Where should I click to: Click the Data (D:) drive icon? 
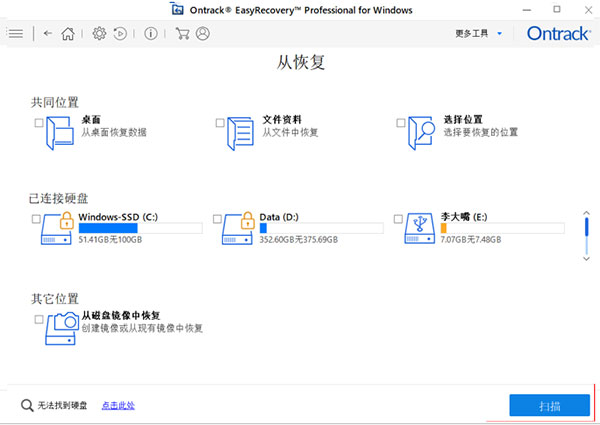point(238,228)
